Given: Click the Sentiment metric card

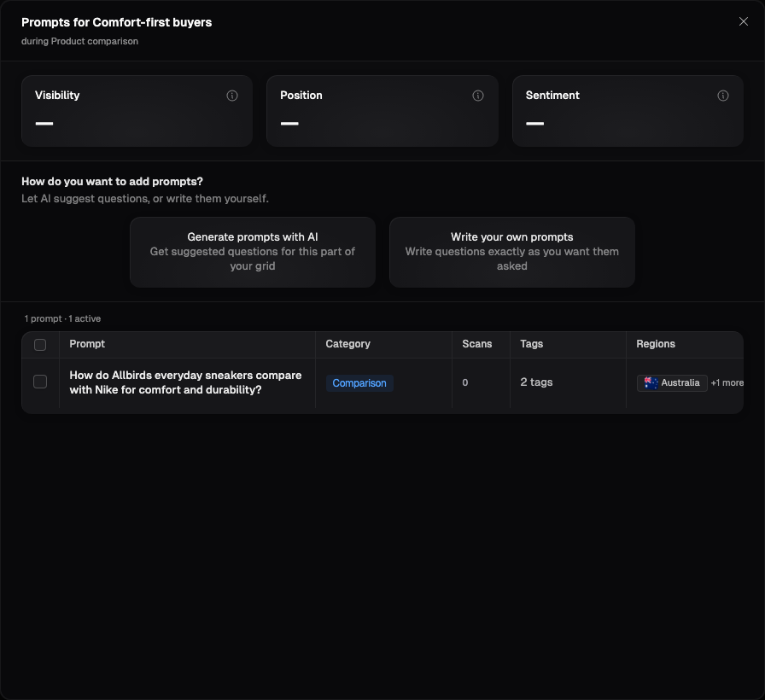Looking at the screenshot, I should pos(628,111).
